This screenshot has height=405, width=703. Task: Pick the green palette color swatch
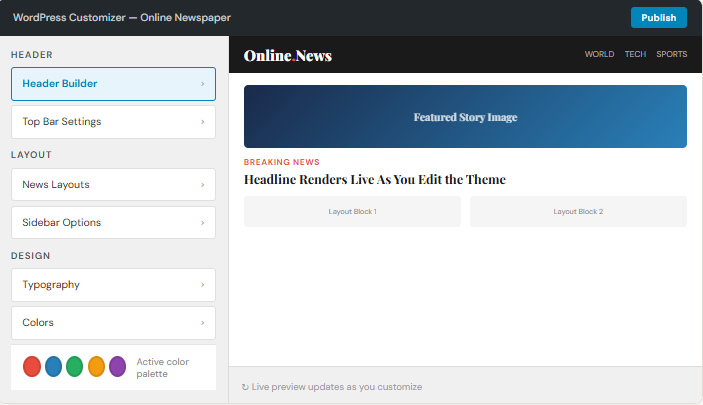[x=74, y=366]
